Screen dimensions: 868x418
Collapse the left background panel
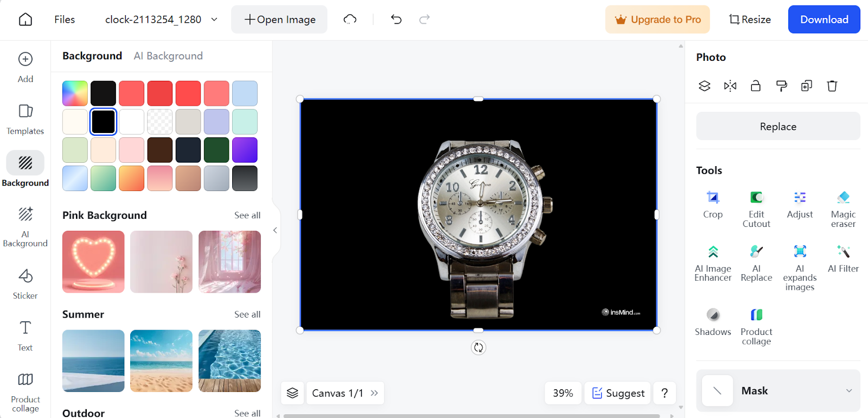pos(275,230)
